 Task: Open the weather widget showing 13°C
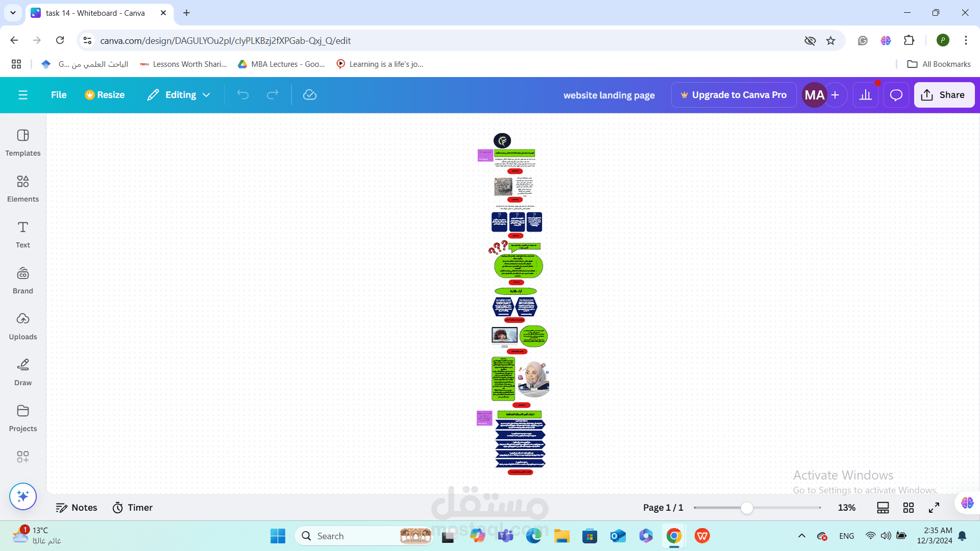(37, 536)
